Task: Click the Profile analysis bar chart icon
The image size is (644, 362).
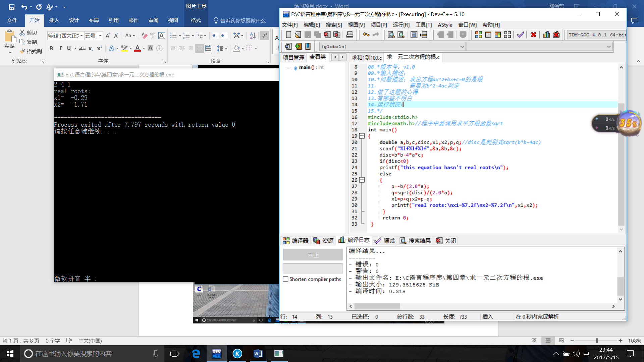Action: point(546,35)
